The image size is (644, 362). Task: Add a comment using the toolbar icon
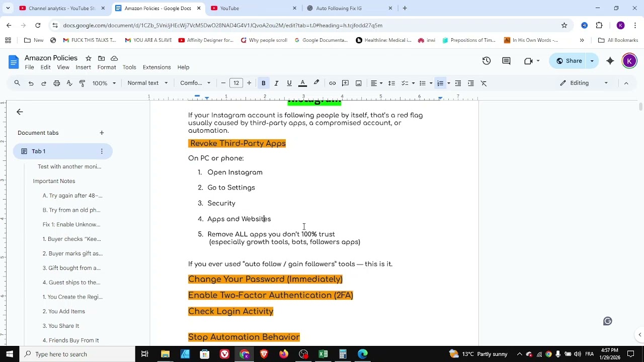345,83
